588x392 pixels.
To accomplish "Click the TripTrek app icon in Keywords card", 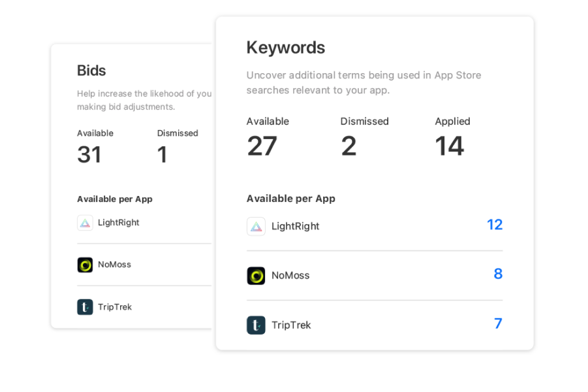I will point(256,325).
